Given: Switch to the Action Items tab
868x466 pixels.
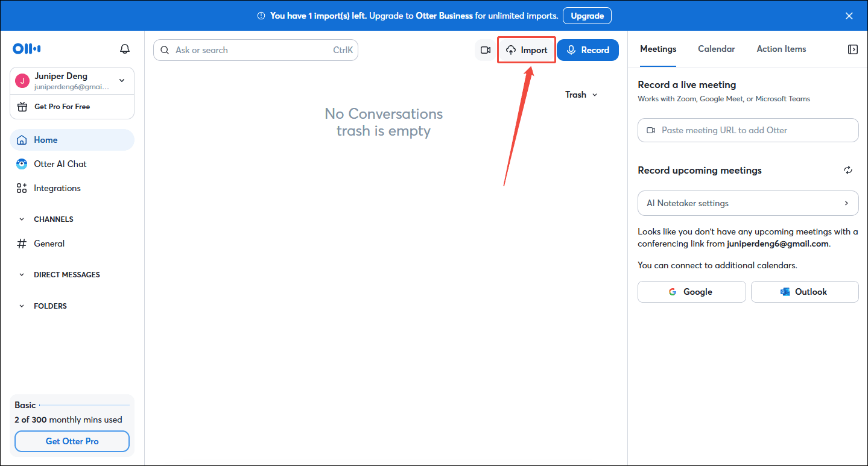Looking at the screenshot, I should point(781,49).
